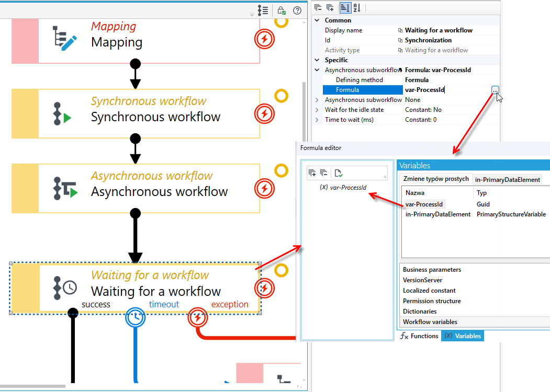Select var-ProcessId row in the Variables table

click(476, 204)
